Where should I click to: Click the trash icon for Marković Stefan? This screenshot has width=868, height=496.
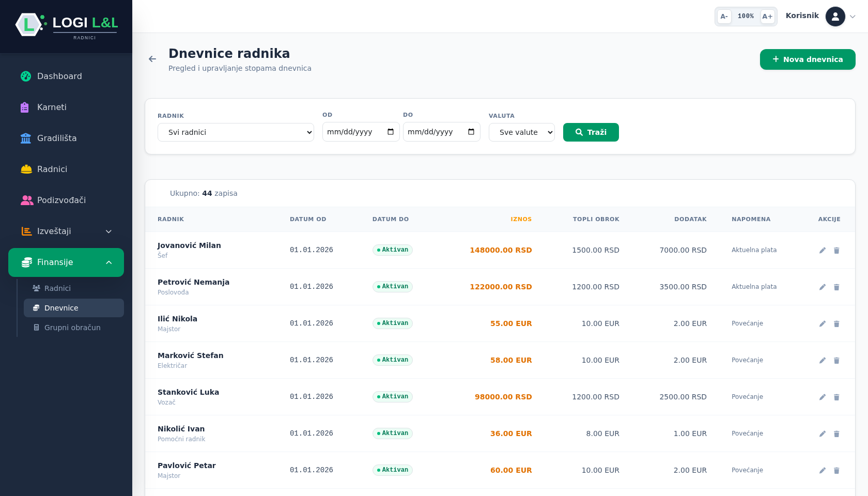[836, 361]
